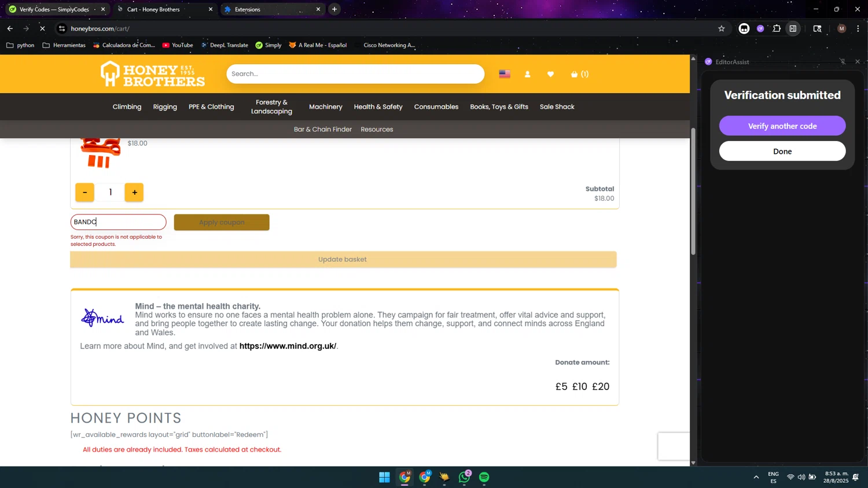Image resolution: width=868 pixels, height=488 pixels.
Task: Open the Chrome profile avatar M
Action: point(841,28)
